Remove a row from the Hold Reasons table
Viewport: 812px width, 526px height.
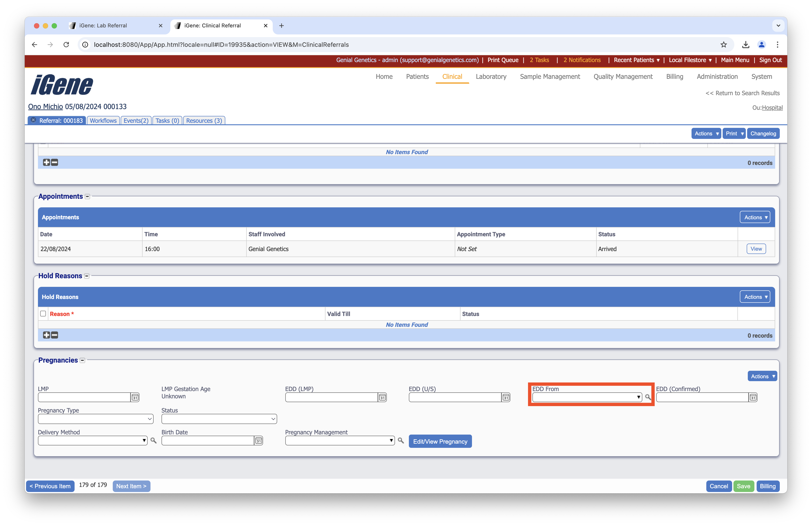coord(55,335)
